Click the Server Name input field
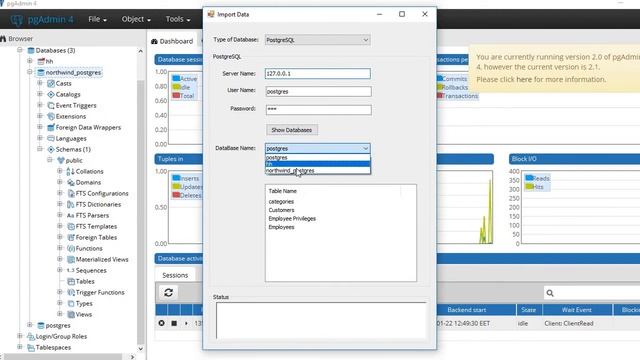640x360 pixels. tap(318, 73)
